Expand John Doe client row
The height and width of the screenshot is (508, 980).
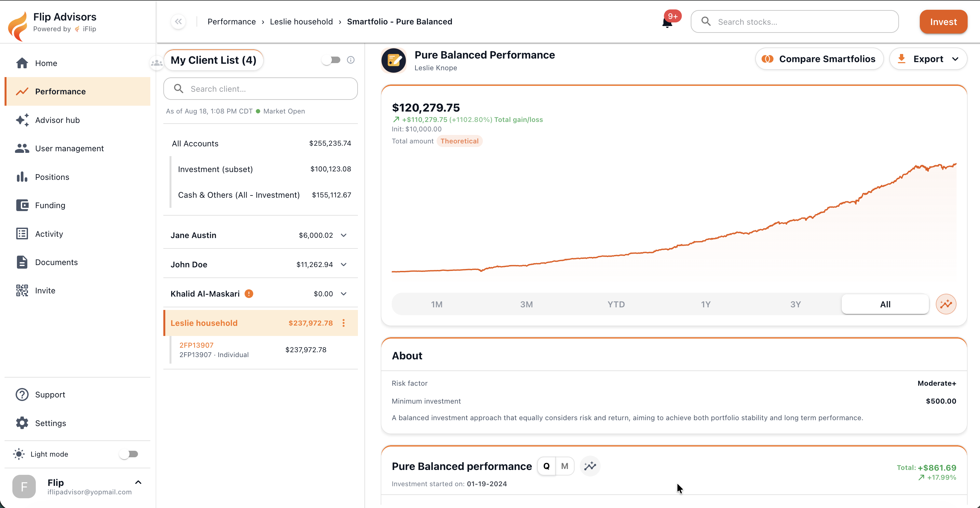point(344,264)
